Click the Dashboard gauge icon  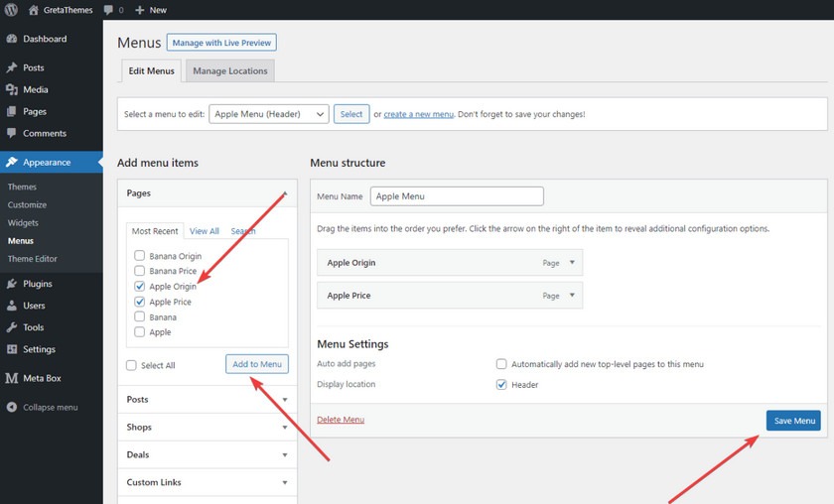coord(12,39)
